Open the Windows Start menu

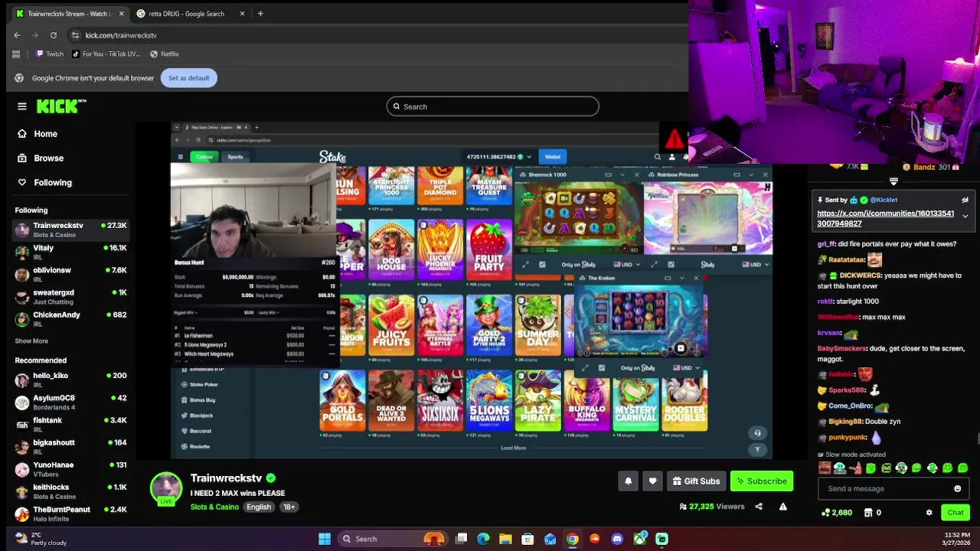click(x=325, y=539)
